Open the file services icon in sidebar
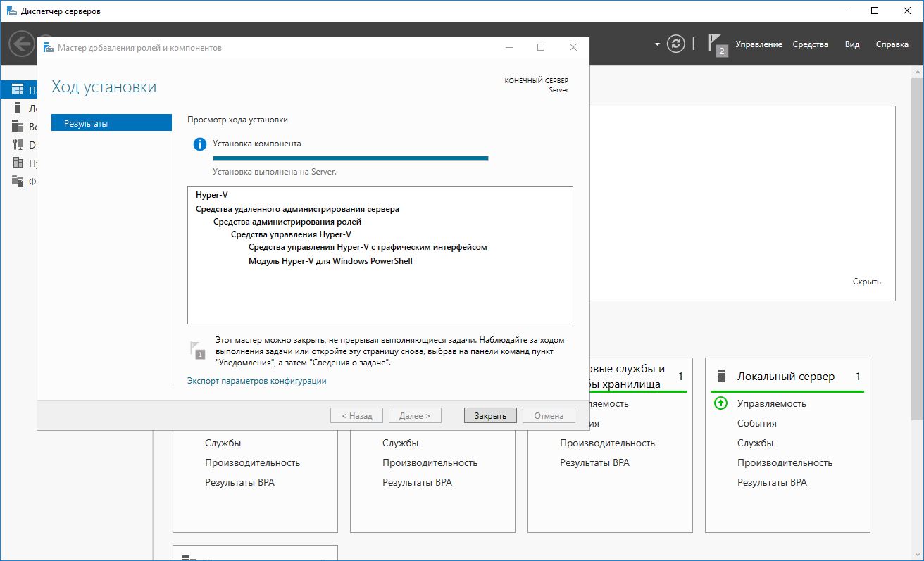Screen dimensions: 924x561 [x=18, y=181]
